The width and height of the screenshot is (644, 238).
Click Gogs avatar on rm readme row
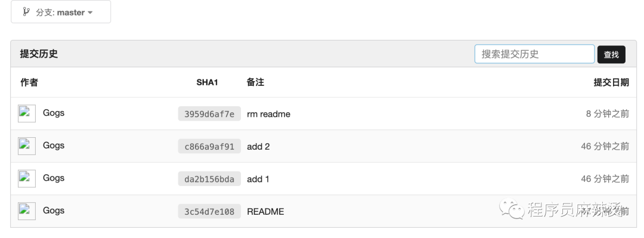pos(27,113)
